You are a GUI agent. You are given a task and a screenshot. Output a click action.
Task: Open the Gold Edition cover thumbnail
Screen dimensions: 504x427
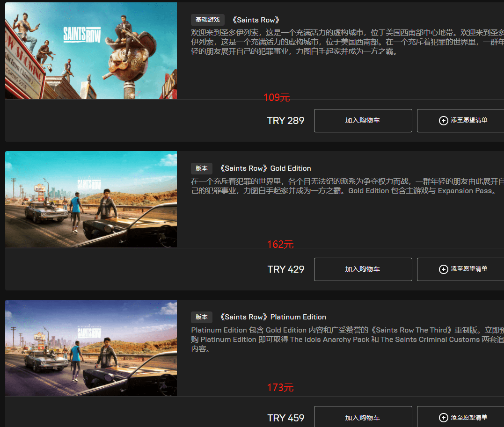[x=91, y=199]
